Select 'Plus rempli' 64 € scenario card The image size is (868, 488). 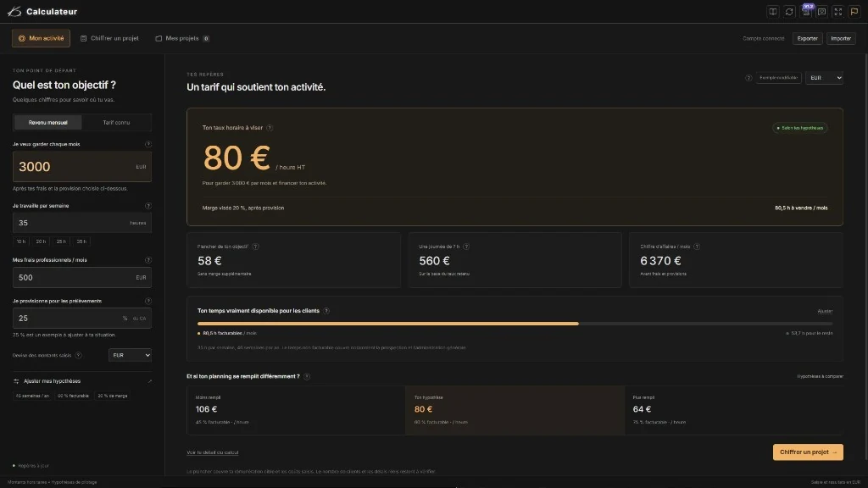pos(734,410)
